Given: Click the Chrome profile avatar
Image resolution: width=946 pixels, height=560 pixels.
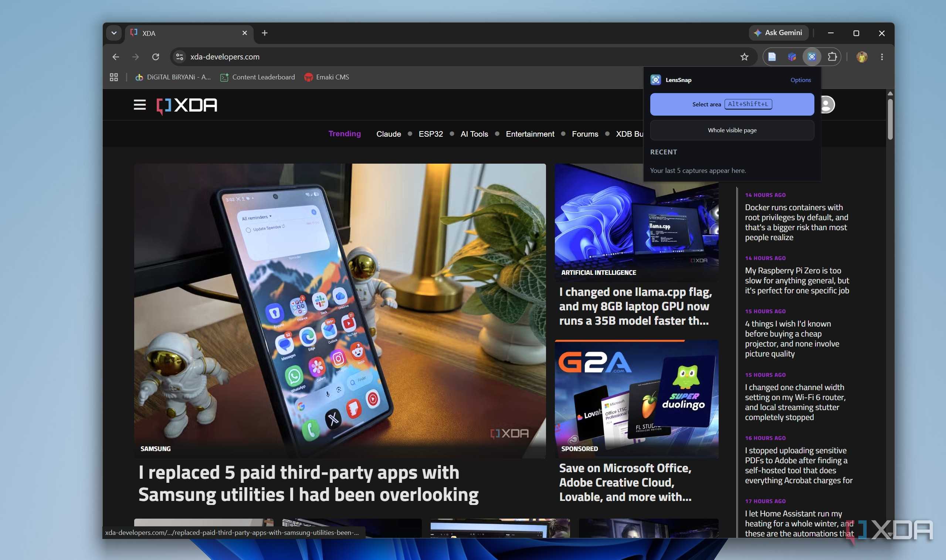Looking at the screenshot, I should tap(862, 57).
